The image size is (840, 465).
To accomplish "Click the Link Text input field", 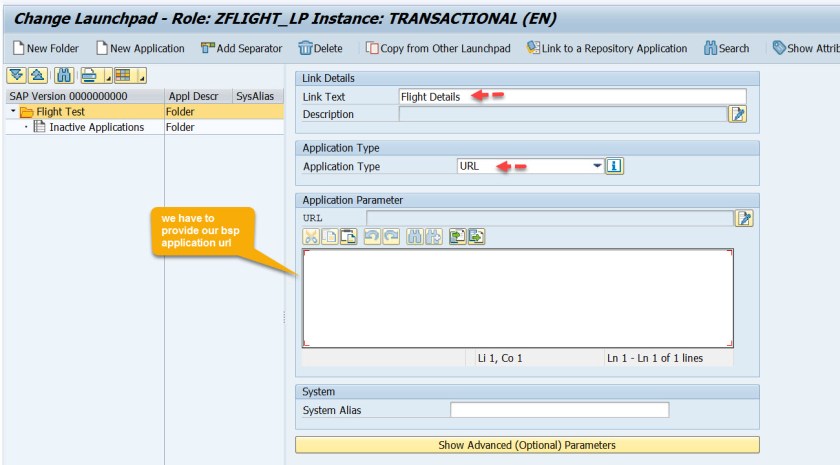I will click(x=572, y=96).
